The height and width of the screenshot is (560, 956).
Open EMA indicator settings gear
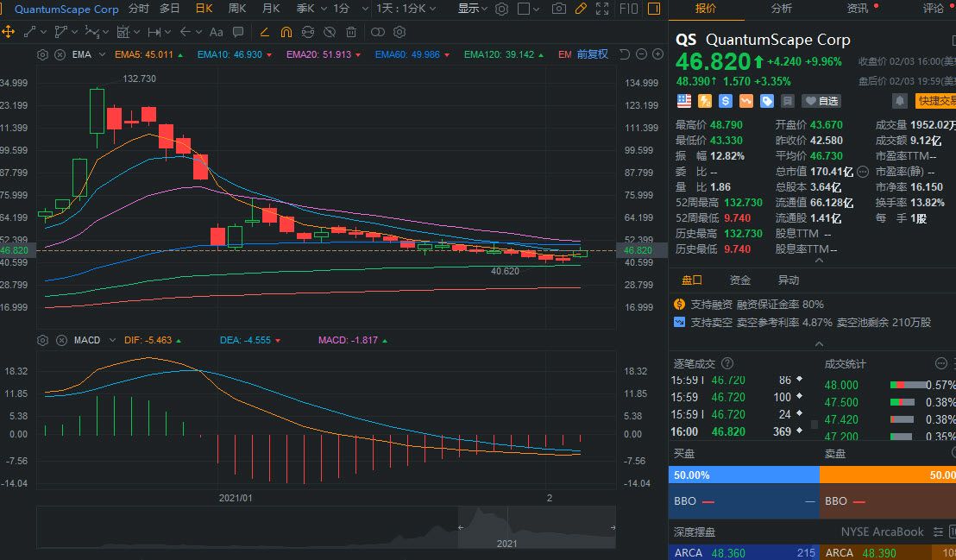tap(42, 54)
